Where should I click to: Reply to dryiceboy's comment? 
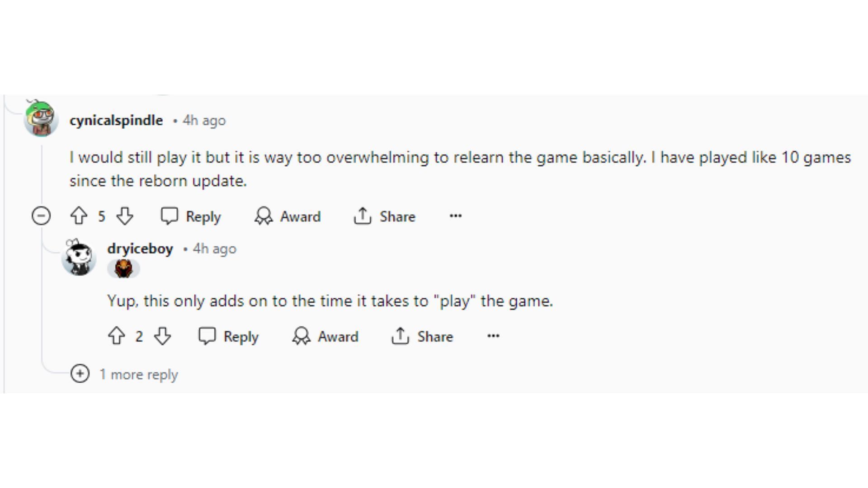tap(228, 337)
